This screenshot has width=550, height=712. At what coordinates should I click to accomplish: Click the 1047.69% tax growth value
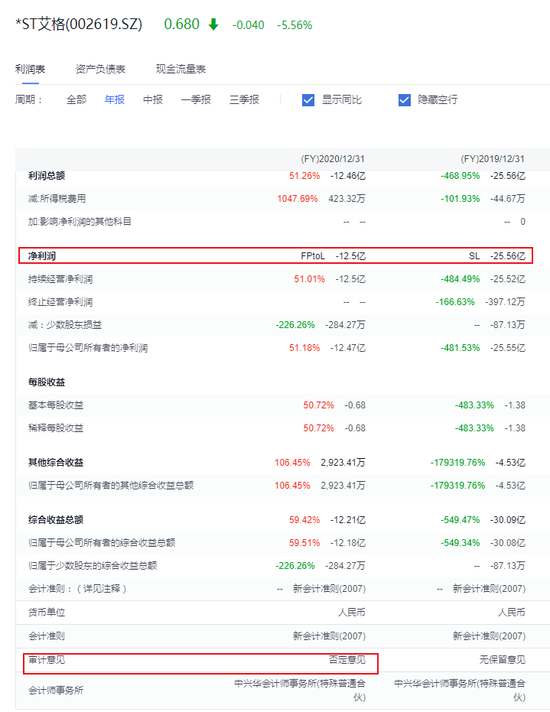tap(297, 198)
